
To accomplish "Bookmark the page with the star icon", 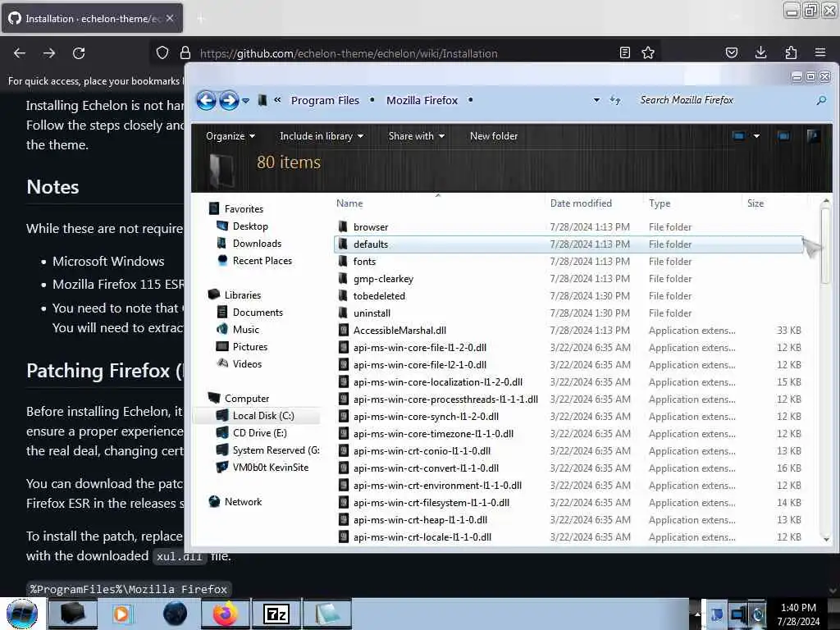I will coord(648,52).
